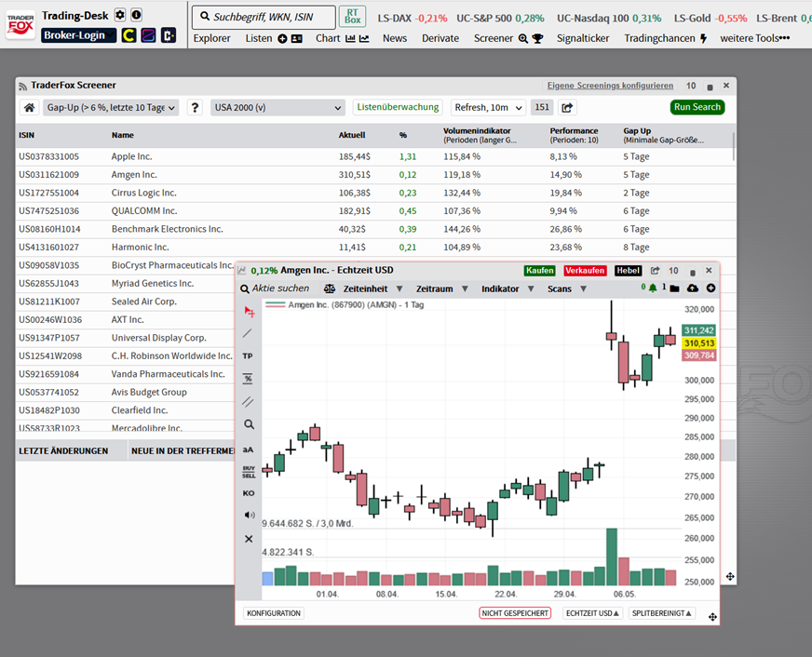
Task: Click the screener home icon
Action: click(30, 108)
